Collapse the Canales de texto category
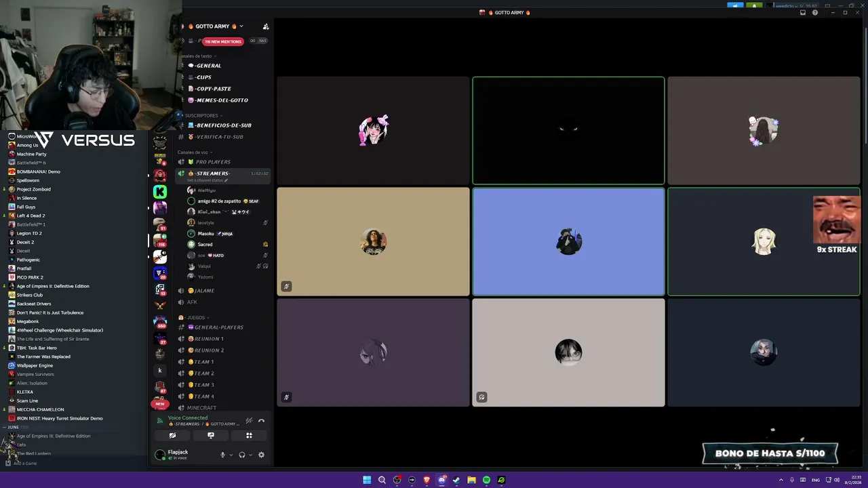The height and width of the screenshot is (488, 868). (x=198, y=56)
